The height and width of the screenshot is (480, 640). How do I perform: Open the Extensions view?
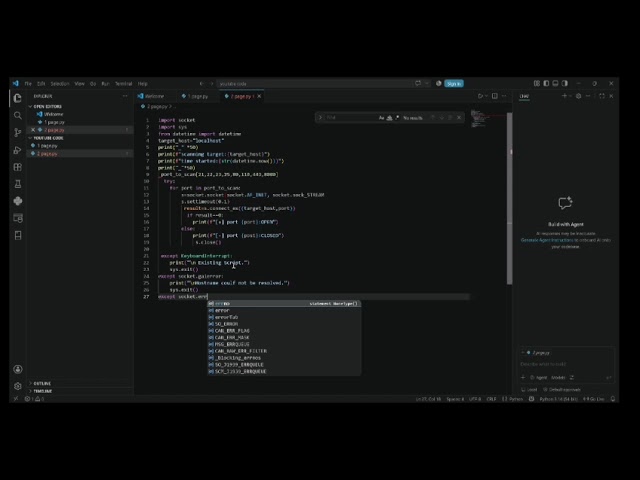(x=18, y=167)
